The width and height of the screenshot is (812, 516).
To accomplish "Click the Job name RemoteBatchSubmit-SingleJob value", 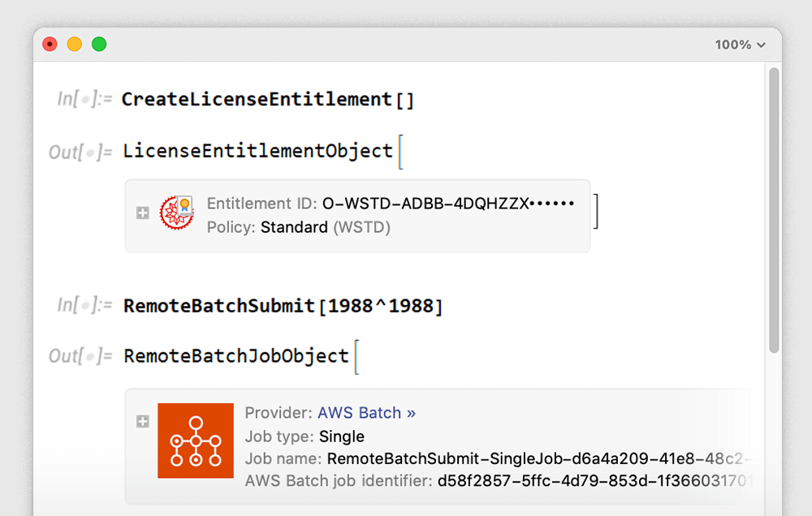I will (536, 459).
